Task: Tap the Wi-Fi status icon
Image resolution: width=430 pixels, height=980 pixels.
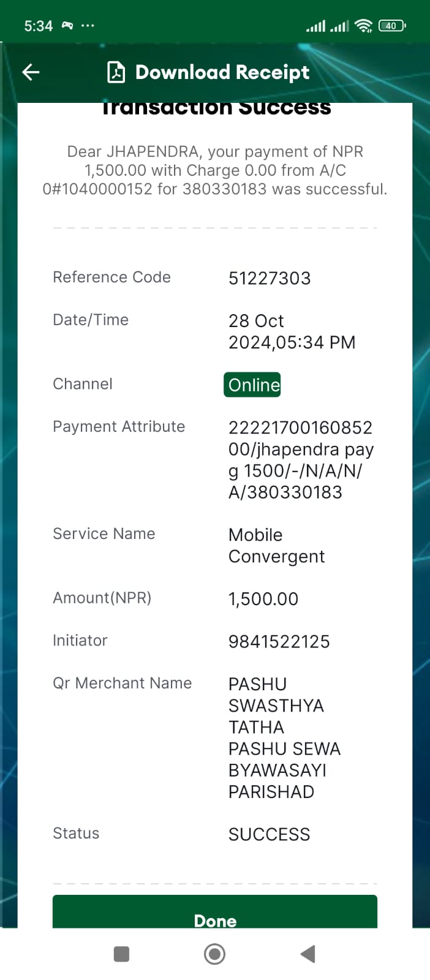Action: 364,26
